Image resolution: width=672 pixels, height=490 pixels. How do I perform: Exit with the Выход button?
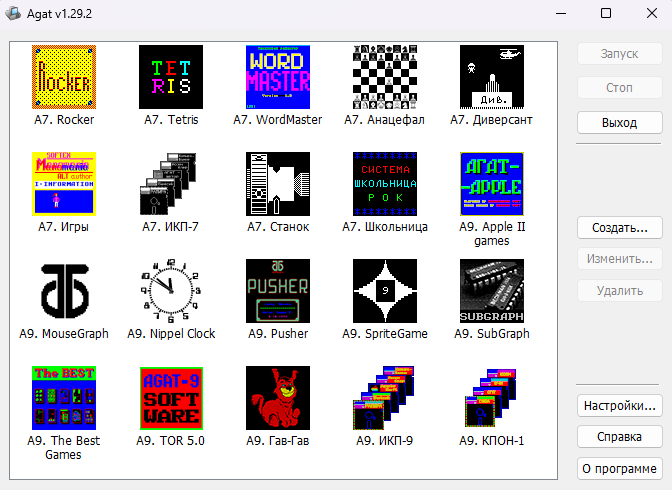619,123
